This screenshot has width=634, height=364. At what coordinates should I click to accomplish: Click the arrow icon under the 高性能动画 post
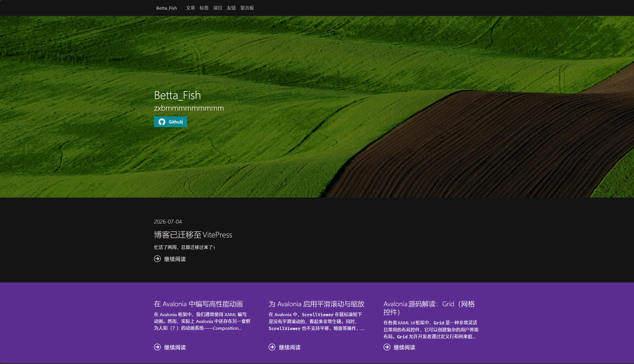(157, 347)
